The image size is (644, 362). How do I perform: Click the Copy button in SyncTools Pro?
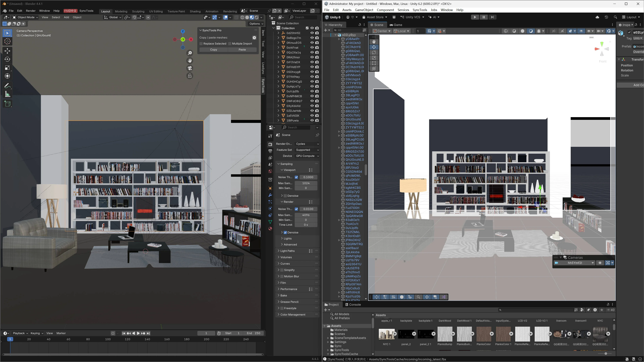(214, 50)
